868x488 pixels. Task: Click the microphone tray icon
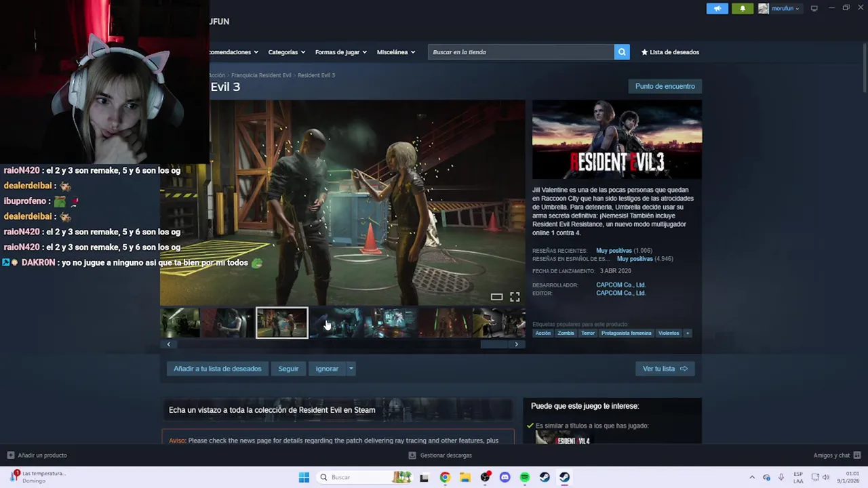pyautogui.click(x=781, y=477)
